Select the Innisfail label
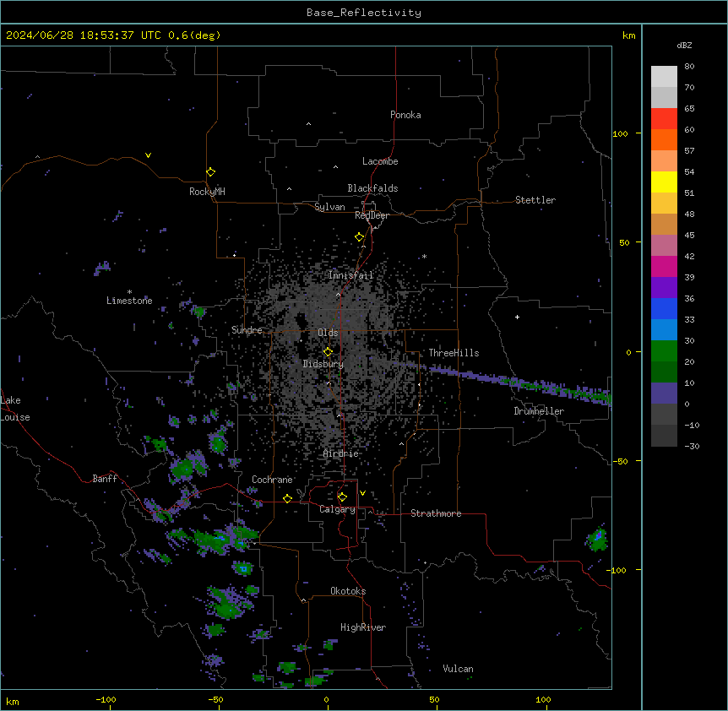This screenshot has width=728, height=711. click(350, 275)
